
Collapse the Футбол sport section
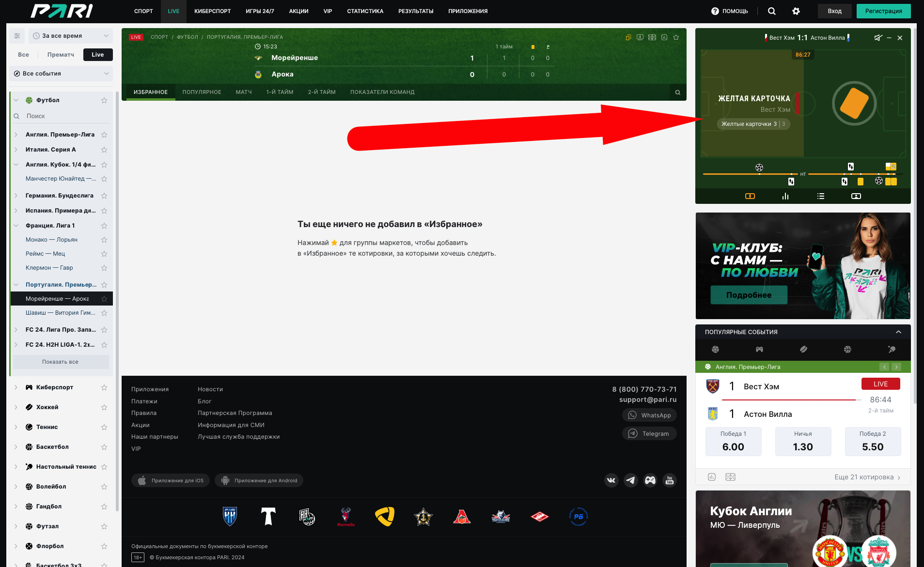coord(16,100)
